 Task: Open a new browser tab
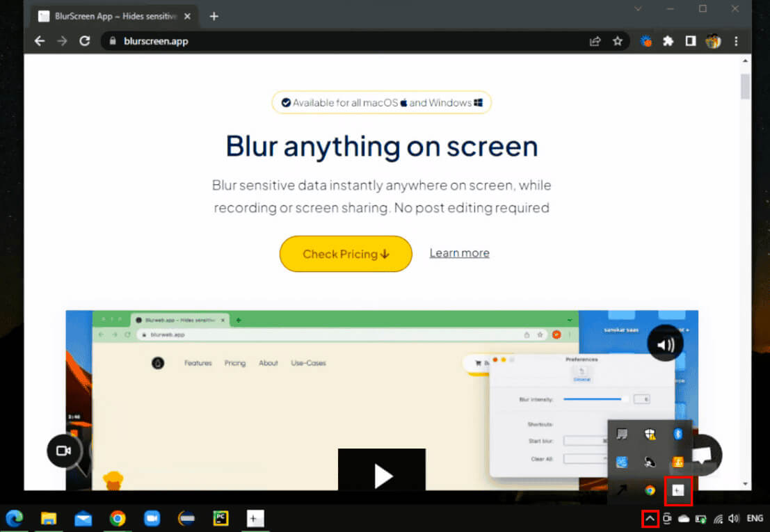(214, 16)
